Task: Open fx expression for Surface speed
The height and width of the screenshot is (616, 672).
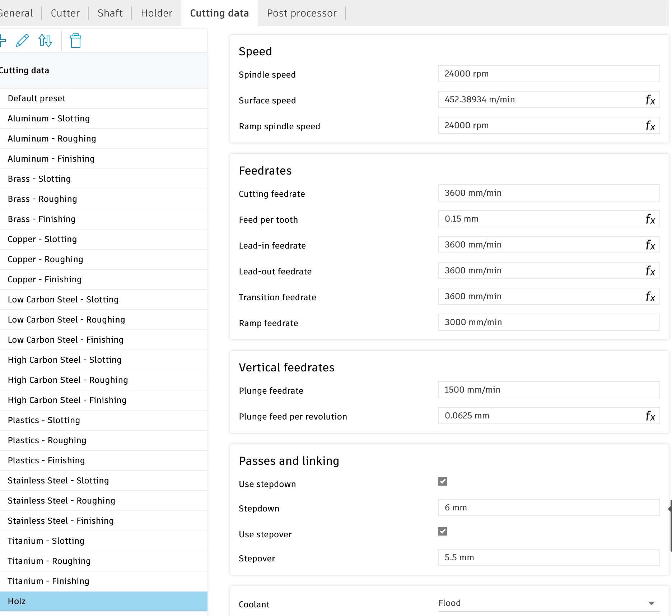Action: click(x=650, y=99)
